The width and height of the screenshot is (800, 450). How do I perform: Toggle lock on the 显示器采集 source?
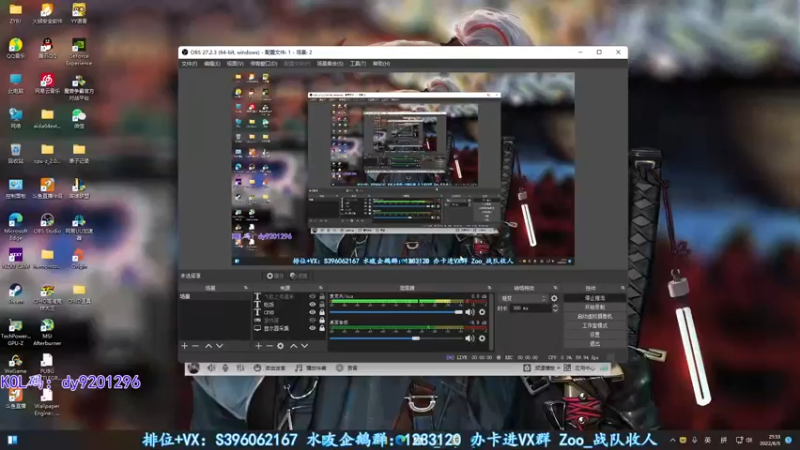point(322,328)
